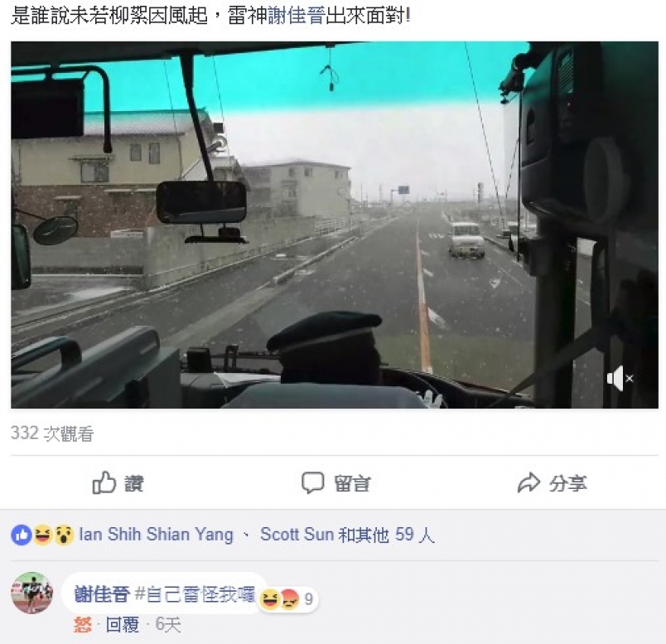Click the share arrow icon
Viewport: 666px width, 644px height.
coord(528,483)
